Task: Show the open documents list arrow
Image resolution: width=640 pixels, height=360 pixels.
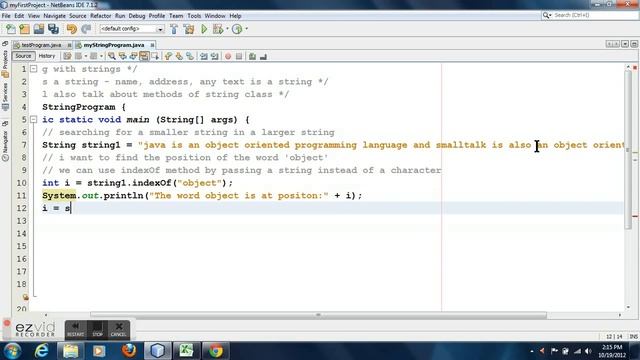Action: [x=625, y=44]
